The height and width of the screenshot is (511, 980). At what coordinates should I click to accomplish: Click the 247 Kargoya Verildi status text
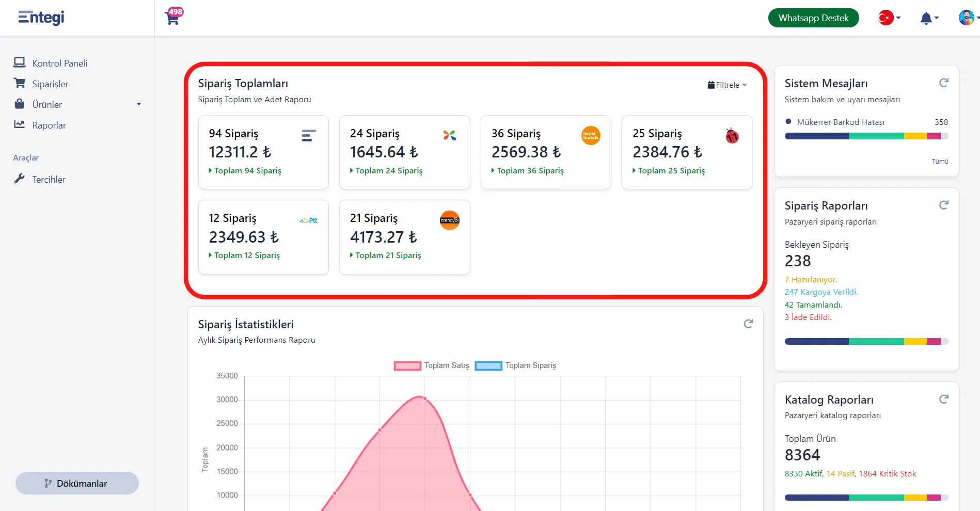(x=821, y=292)
